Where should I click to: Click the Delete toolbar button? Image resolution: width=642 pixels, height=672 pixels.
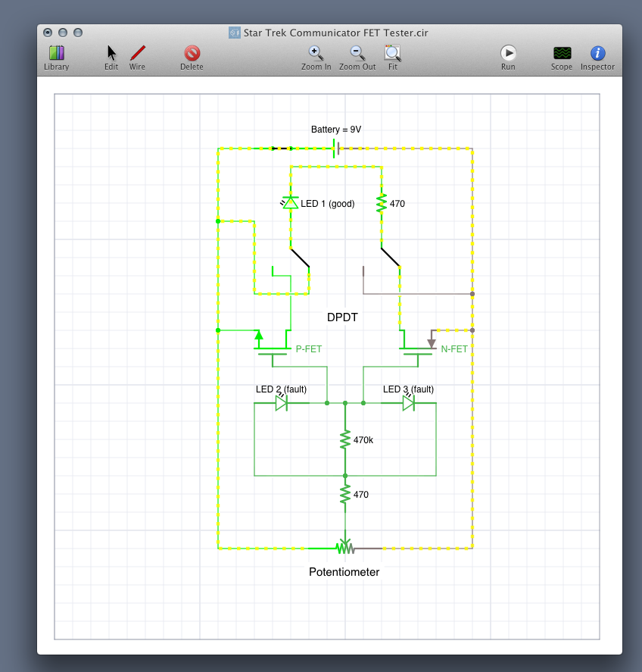192,58
